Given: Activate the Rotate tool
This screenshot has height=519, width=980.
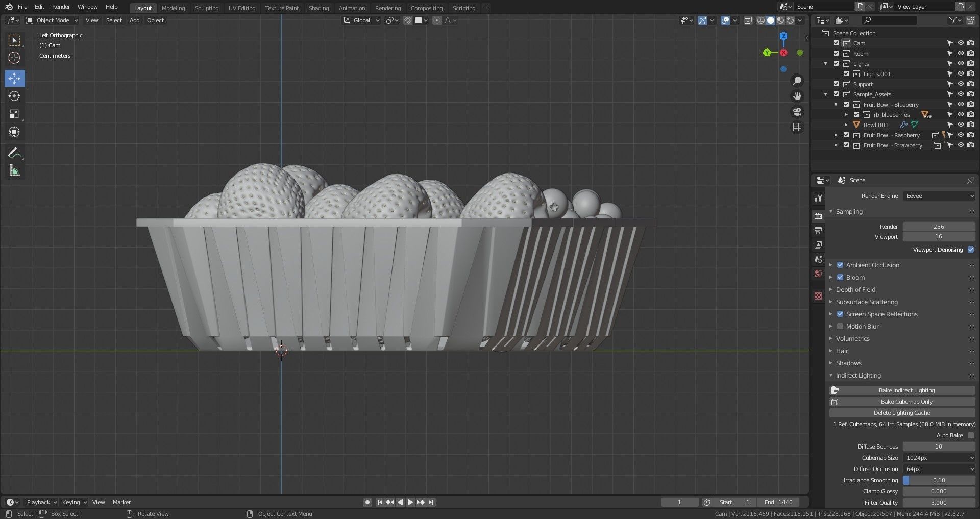Looking at the screenshot, I should coord(14,96).
